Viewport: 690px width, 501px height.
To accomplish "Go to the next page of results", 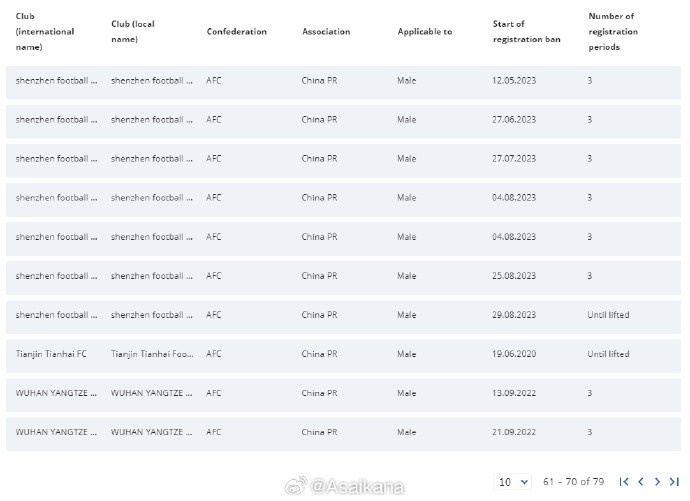I will [657, 482].
